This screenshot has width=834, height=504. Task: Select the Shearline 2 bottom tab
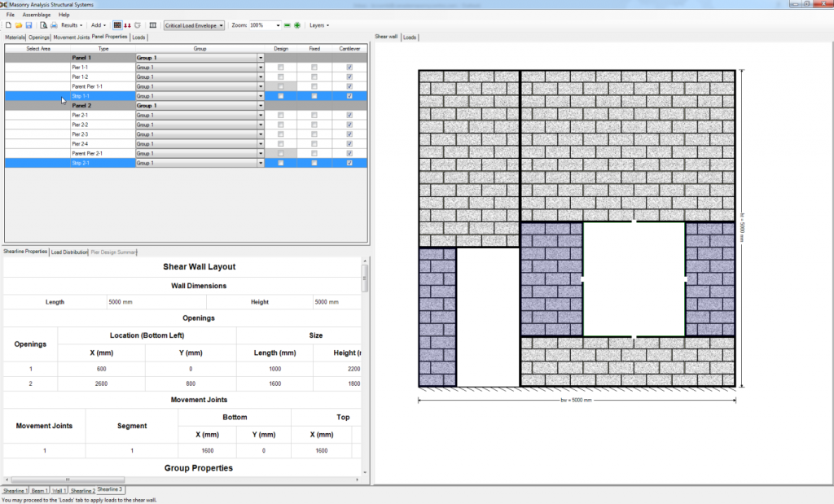(82, 491)
